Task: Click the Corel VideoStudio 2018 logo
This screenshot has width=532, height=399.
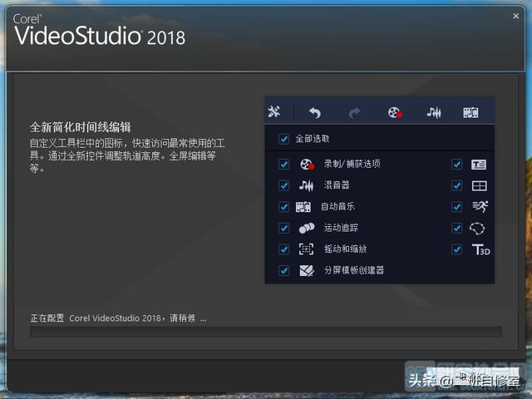Action: click(x=99, y=30)
